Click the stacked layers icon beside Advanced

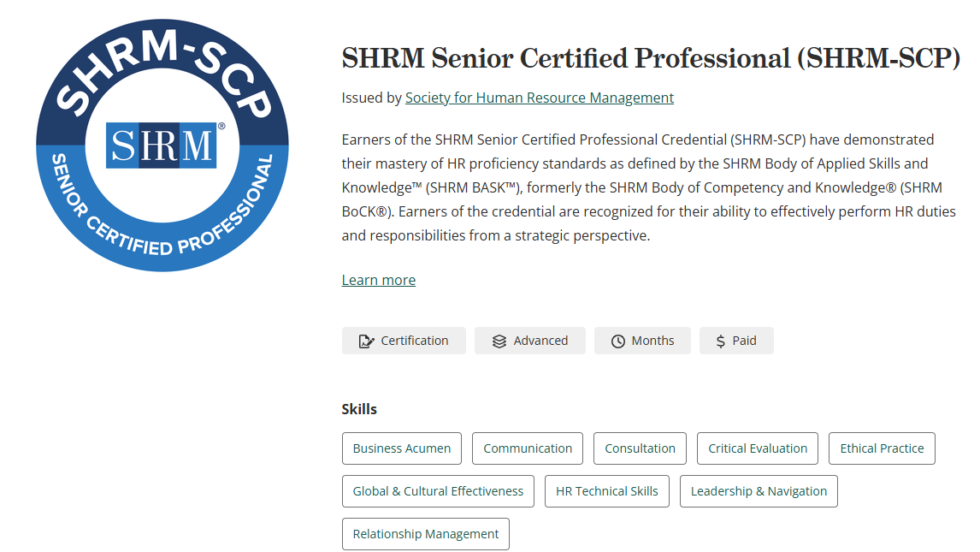click(x=499, y=341)
